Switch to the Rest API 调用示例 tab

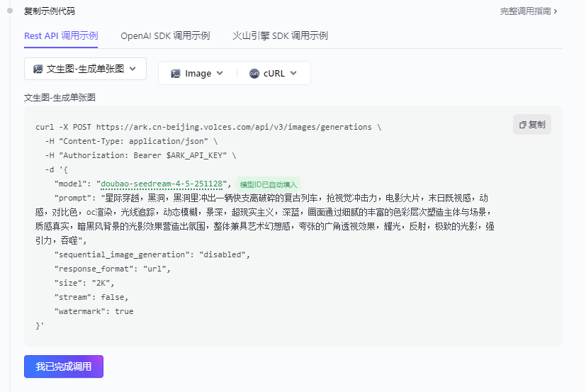tap(61, 35)
